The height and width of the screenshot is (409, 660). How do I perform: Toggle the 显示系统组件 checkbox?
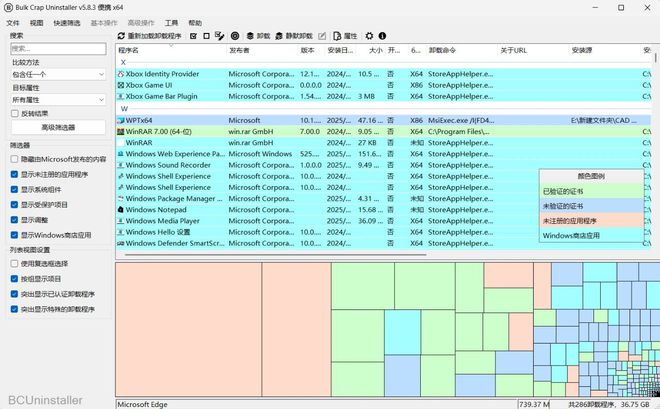pyautogui.click(x=14, y=189)
